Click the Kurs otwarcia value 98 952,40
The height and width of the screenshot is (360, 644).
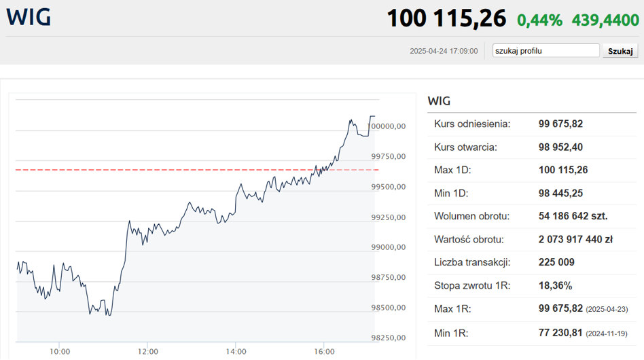click(x=560, y=147)
